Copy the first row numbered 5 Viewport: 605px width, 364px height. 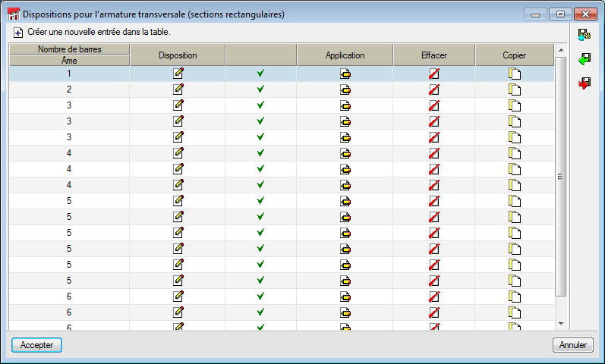click(x=515, y=201)
